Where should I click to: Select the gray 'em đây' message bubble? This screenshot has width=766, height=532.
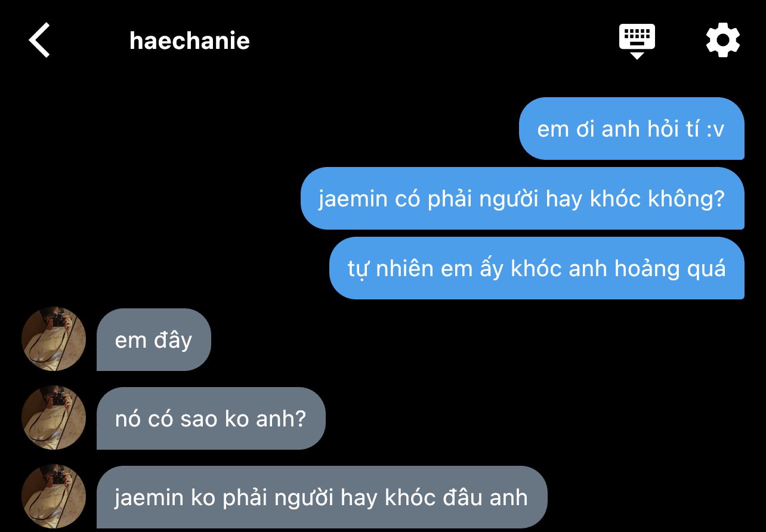(154, 340)
